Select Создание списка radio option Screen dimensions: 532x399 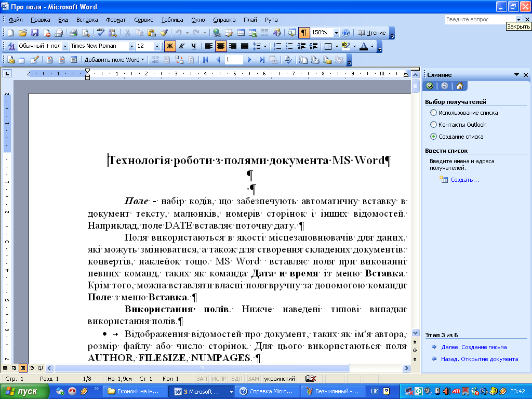point(433,137)
